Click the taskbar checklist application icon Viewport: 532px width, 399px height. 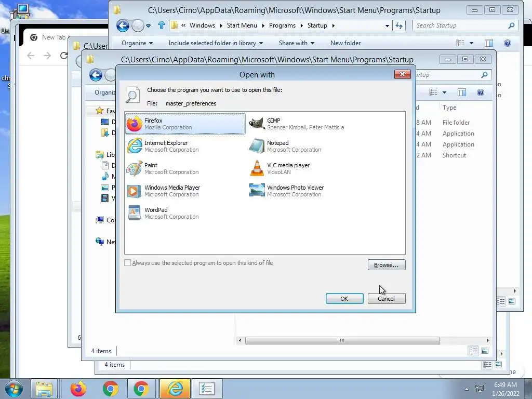[207, 389]
